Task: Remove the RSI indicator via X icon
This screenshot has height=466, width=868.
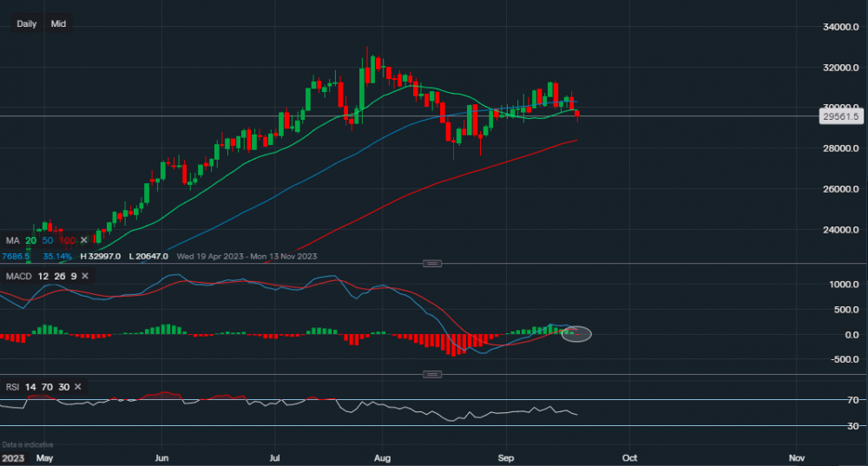Action: 79,386
